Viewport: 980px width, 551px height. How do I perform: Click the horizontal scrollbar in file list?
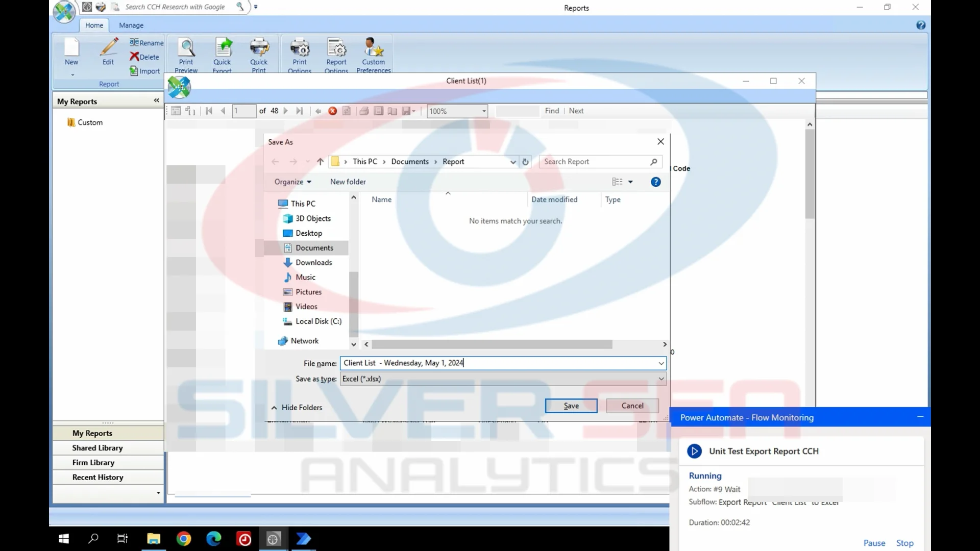(x=492, y=344)
